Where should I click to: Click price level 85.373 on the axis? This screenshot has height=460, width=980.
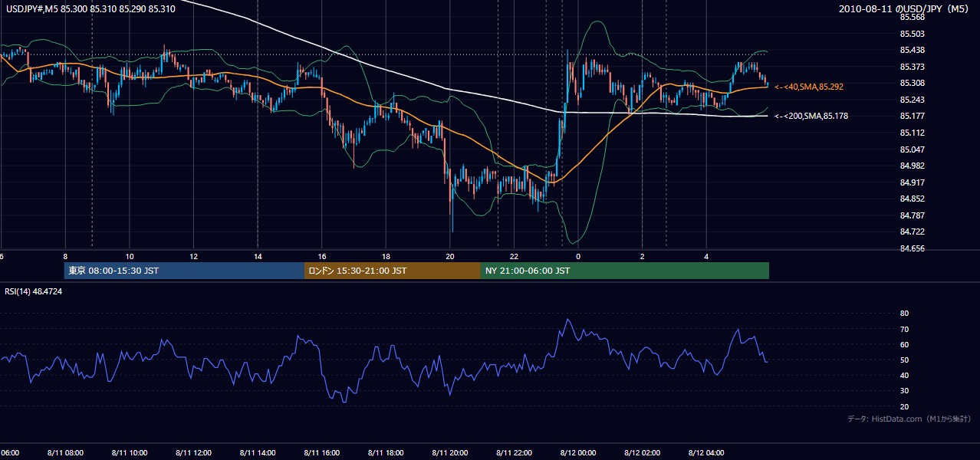pos(913,67)
